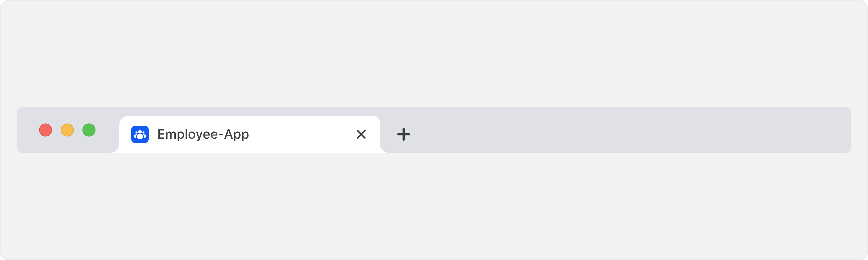
Task: Add another browser tab
Action: coord(403,134)
